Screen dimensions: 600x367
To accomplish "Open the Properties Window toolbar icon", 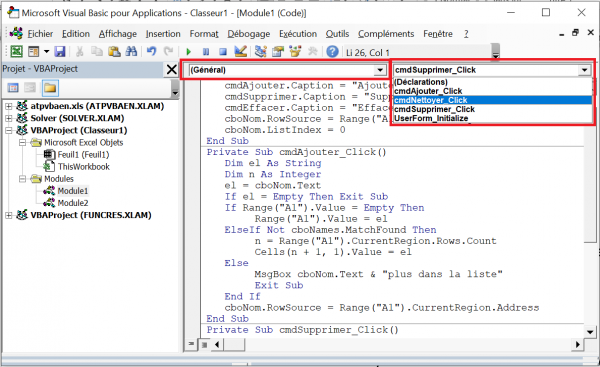I will coord(278,51).
